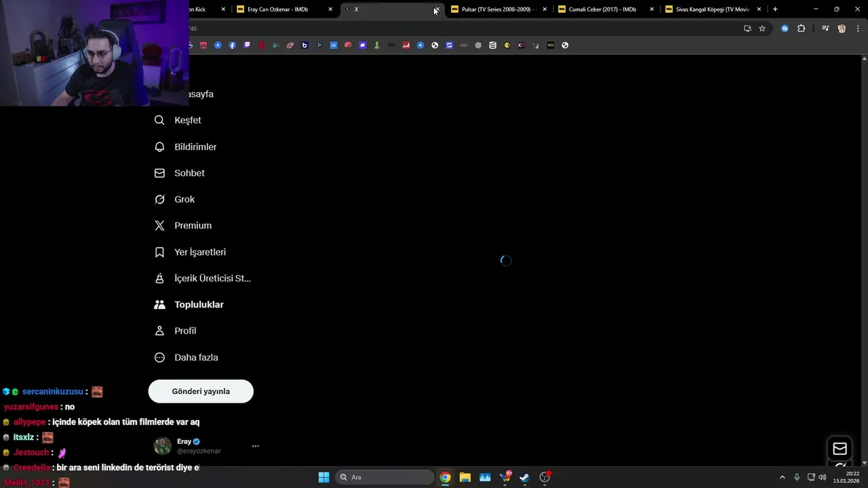Open a new browser tab
Screen dimensions: 868x488
(775, 9)
